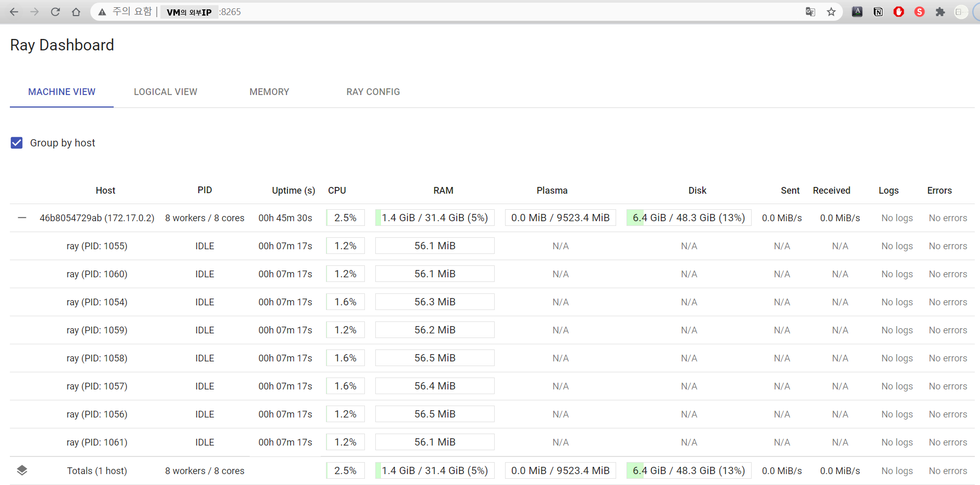
Task: Select worker ray (PID: 1055)
Action: [x=97, y=246]
